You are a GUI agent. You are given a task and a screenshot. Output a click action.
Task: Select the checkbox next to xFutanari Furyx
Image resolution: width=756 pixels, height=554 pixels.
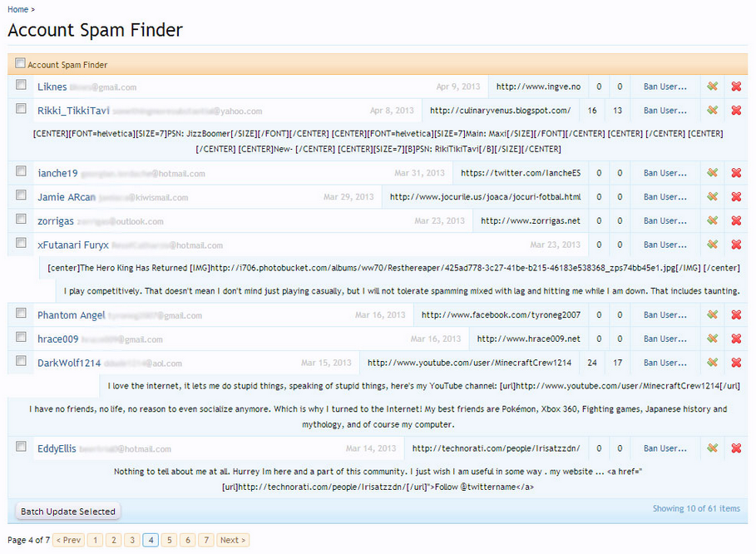coord(22,244)
